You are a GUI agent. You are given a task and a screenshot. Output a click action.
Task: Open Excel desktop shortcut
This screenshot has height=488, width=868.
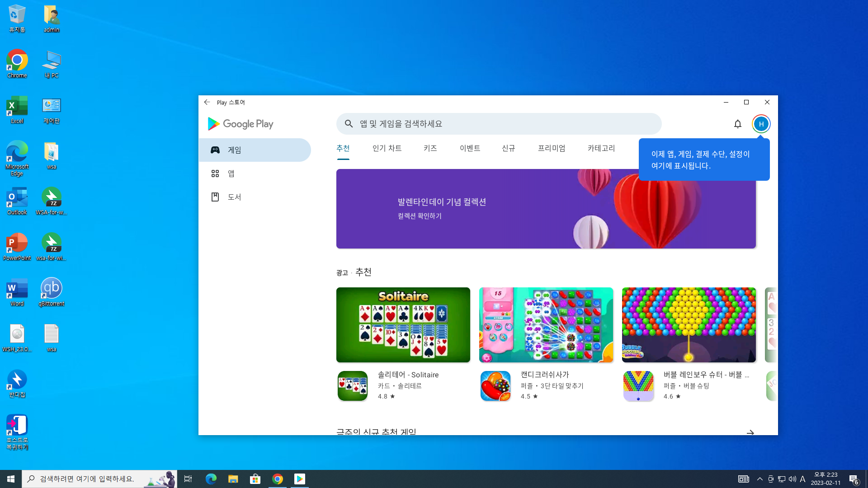17,110
